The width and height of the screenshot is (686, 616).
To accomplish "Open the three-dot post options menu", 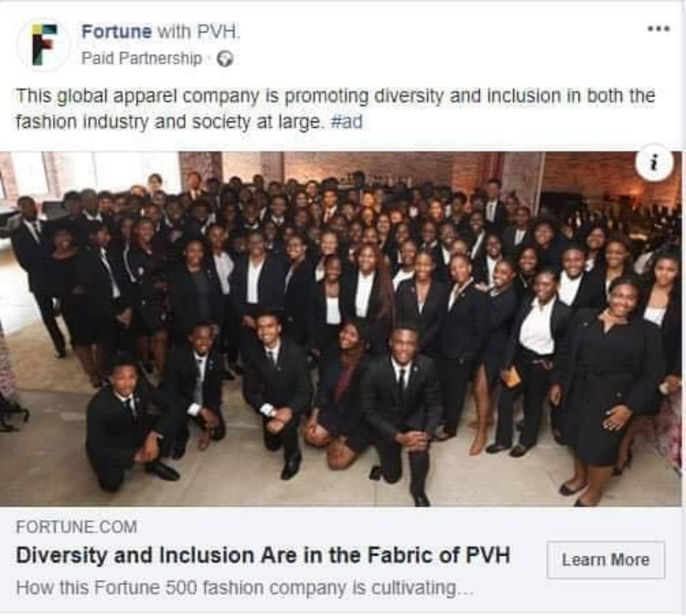I will point(658,29).
